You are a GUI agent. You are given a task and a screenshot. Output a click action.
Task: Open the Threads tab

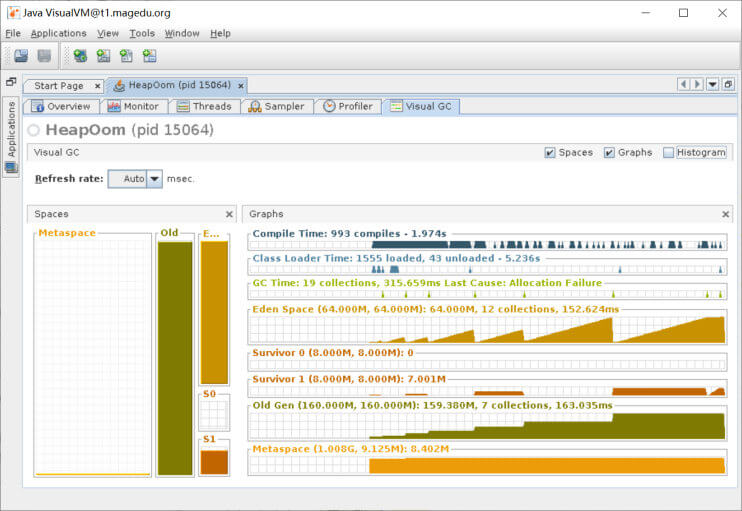(x=204, y=106)
